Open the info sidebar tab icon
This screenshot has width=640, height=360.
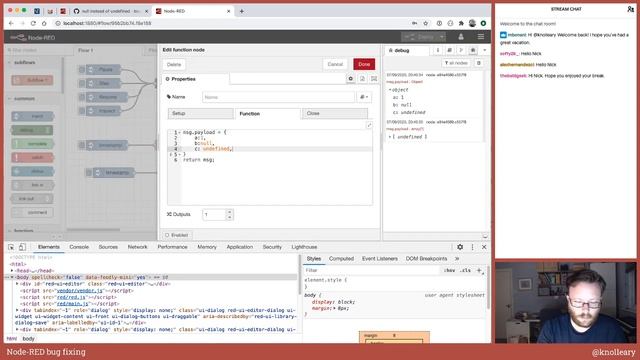coord(438,50)
